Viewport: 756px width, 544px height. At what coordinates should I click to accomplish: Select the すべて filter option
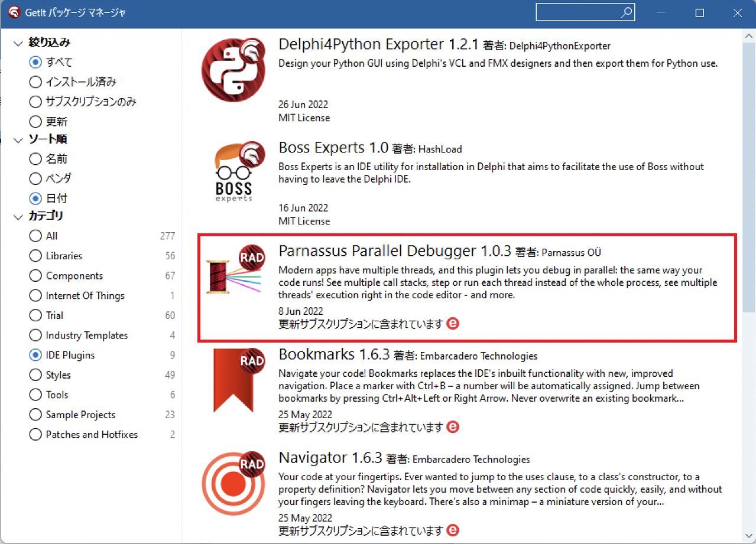coord(51,62)
